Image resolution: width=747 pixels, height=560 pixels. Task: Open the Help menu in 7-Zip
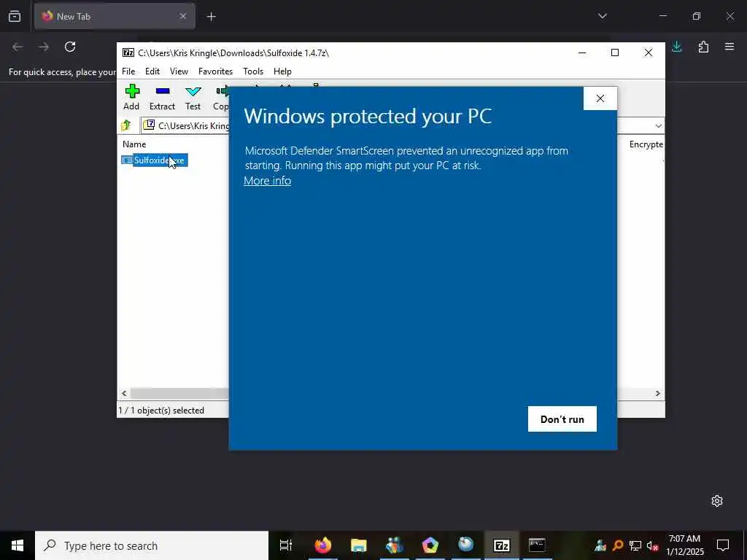(x=282, y=71)
